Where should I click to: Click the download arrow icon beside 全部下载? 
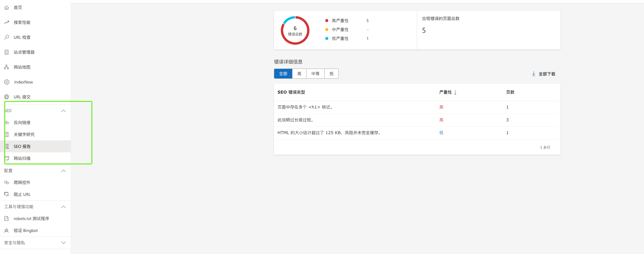pyautogui.click(x=534, y=74)
